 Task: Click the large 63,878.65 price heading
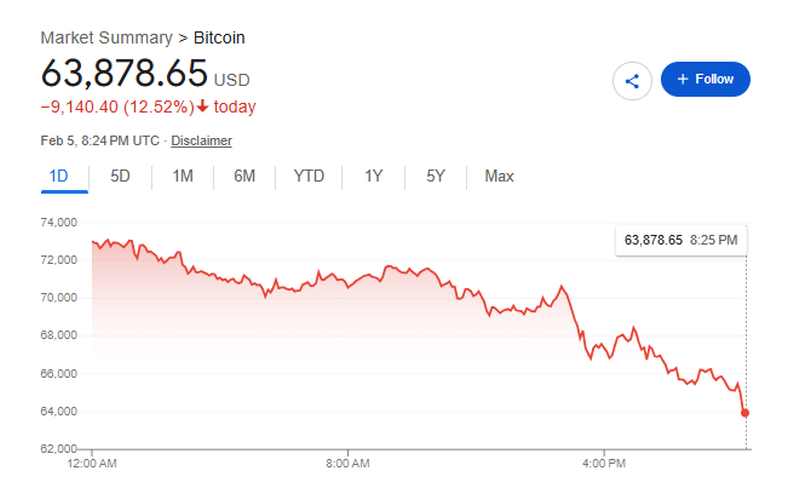pos(124,73)
